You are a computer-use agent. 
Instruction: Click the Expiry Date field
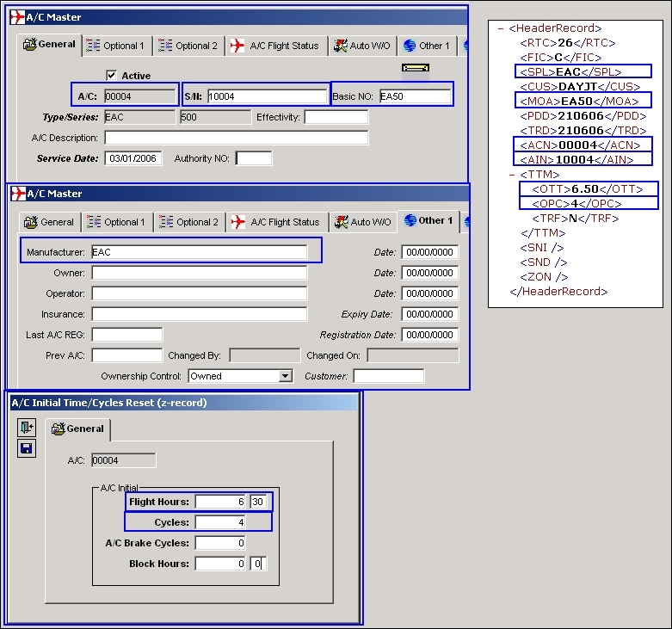tap(430, 314)
